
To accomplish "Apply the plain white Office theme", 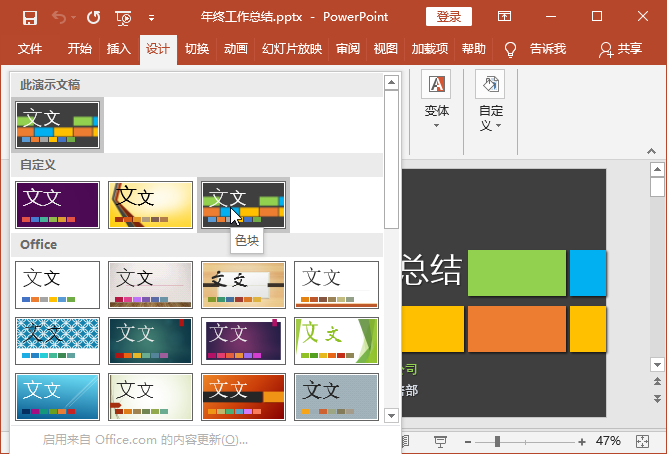I will 57,285.
